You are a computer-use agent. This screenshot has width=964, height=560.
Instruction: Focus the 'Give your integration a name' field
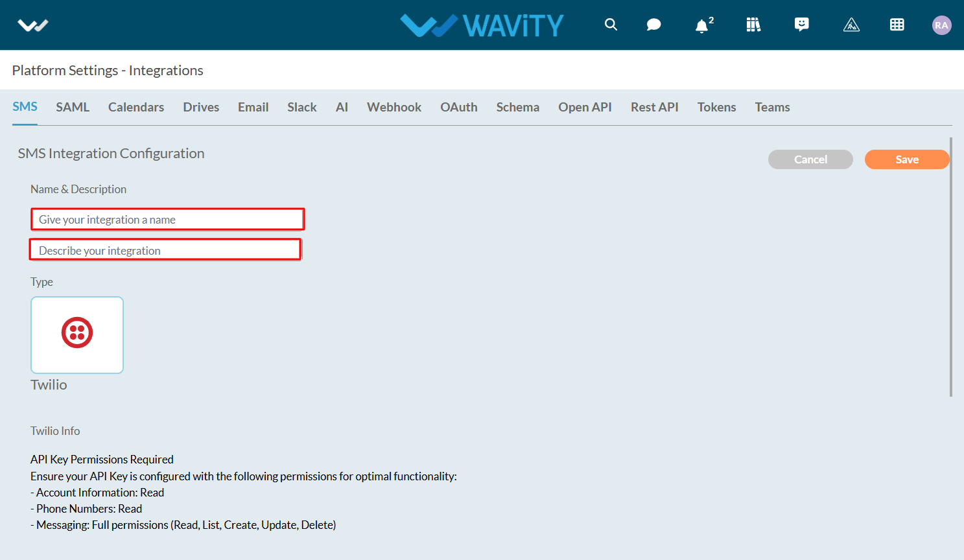coord(168,219)
